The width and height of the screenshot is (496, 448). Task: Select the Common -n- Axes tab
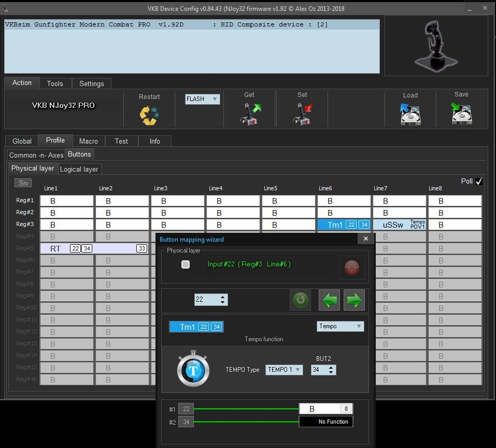(36, 155)
